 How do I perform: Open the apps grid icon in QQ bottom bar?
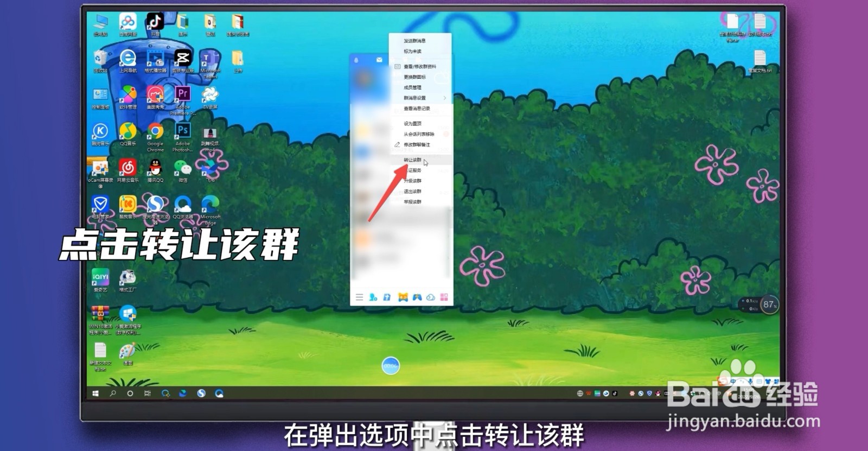coord(444,297)
